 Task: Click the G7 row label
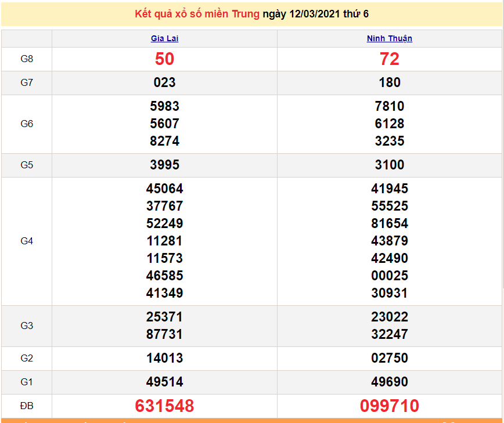point(27,83)
